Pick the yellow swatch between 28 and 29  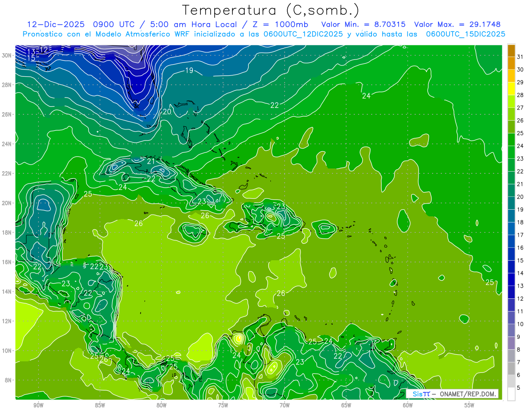(x=511, y=89)
